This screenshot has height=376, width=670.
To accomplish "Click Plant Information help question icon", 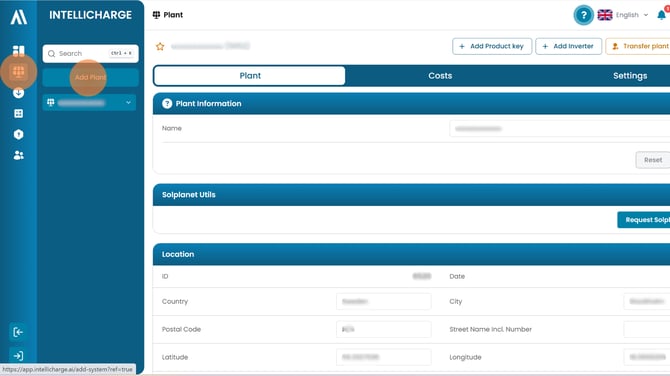I will pyautogui.click(x=167, y=104).
